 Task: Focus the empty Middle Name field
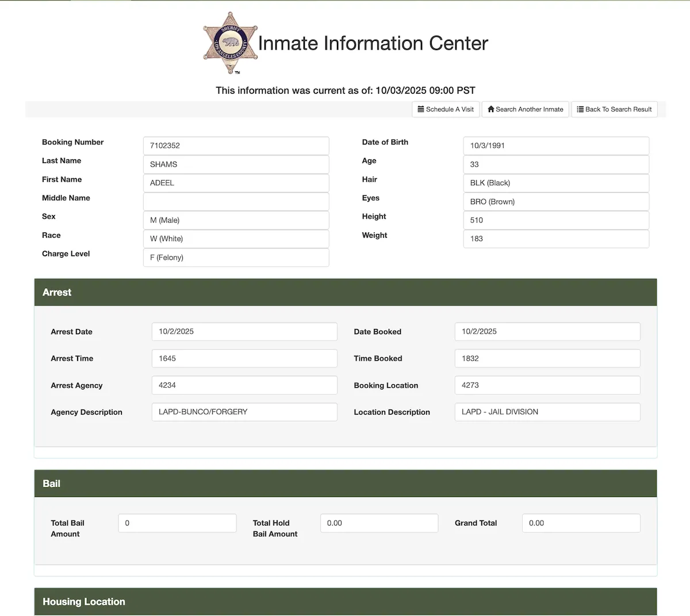tap(236, 201)
